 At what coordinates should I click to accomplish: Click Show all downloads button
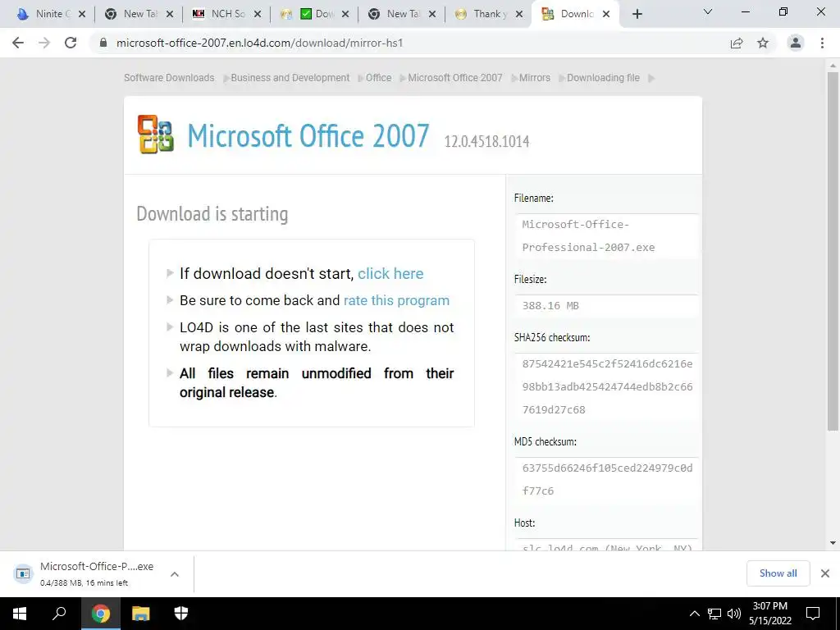tap(778, 573)
